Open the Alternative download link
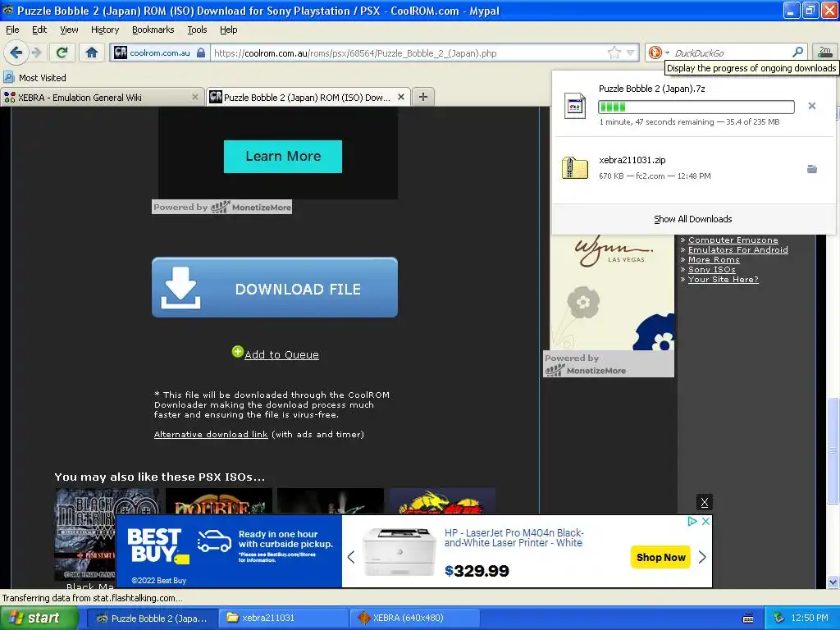Image resolution: width=840 pixels, height=630 pixels. tap(211, 435)
